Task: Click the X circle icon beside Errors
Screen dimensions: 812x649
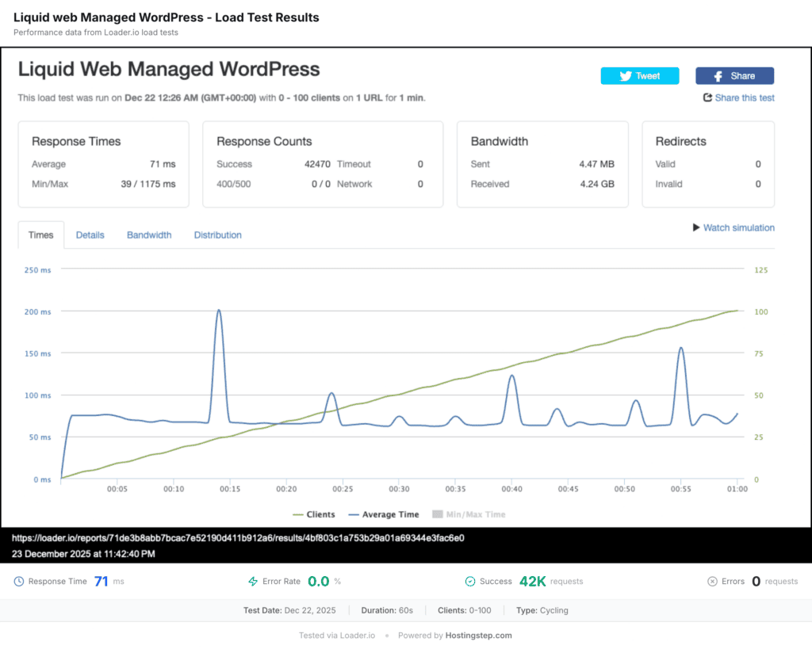Action: click(x=712, y=582)
